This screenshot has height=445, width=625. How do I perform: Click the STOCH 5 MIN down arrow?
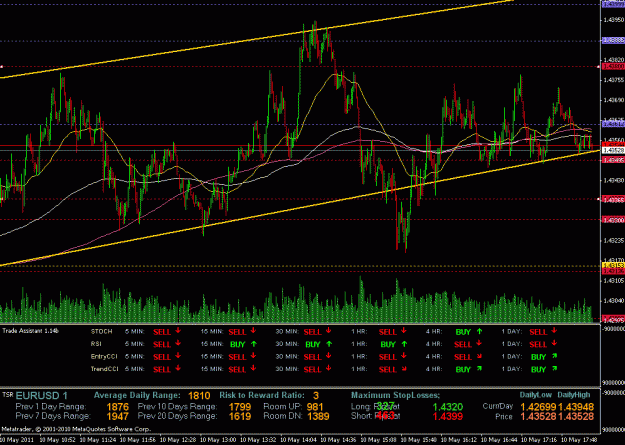click(178, 331)
